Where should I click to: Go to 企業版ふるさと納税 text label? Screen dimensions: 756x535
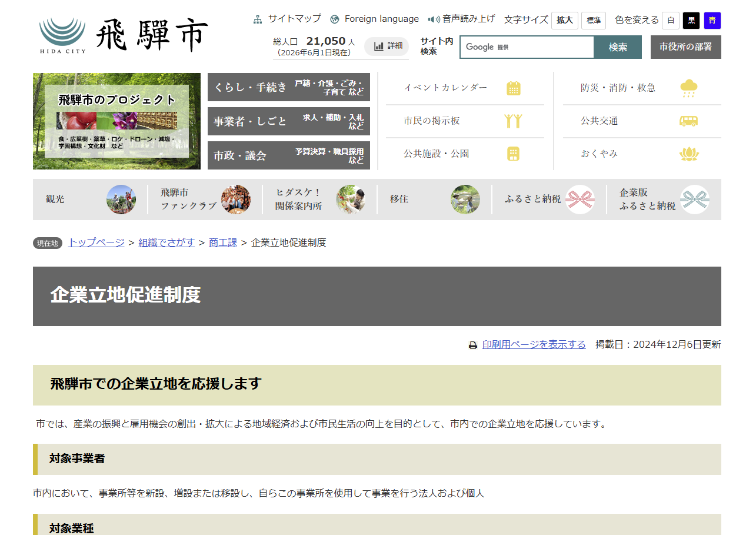(x=647, y=200)
